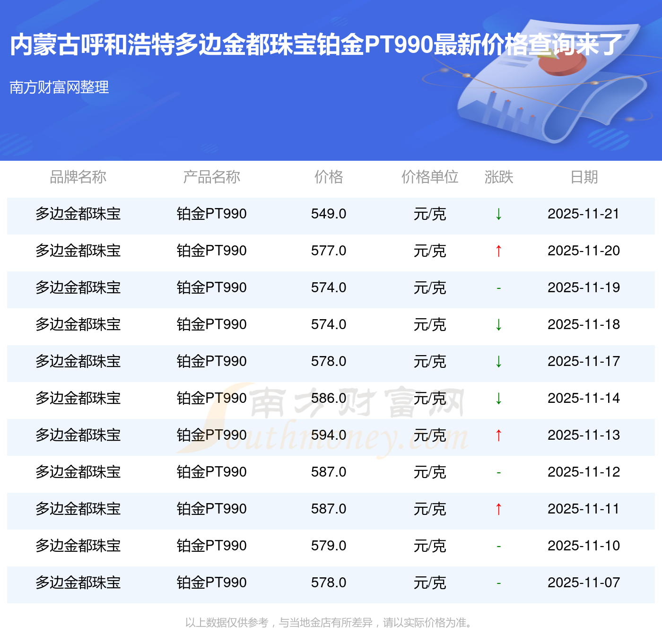Select the 涨跌 column header
This screenshot has width=662, height=644.
pyautogui.click(x=499, y=177)
